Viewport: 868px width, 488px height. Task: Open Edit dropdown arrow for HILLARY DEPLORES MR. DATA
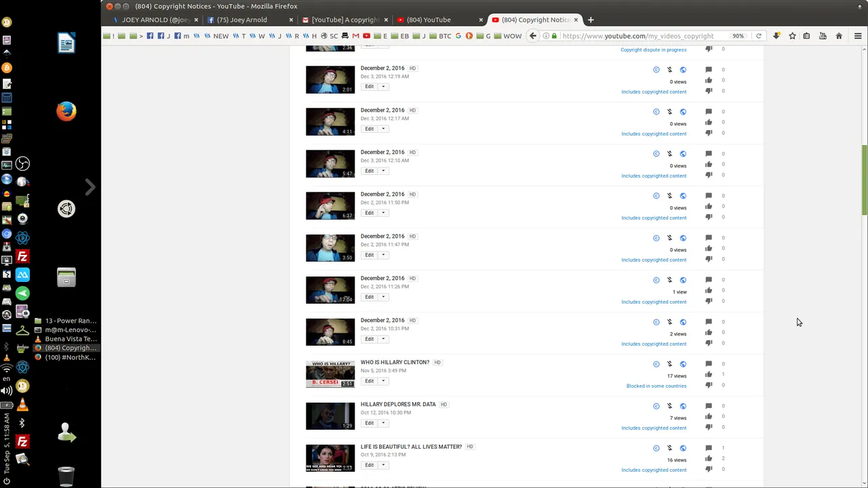pos(383,423)
